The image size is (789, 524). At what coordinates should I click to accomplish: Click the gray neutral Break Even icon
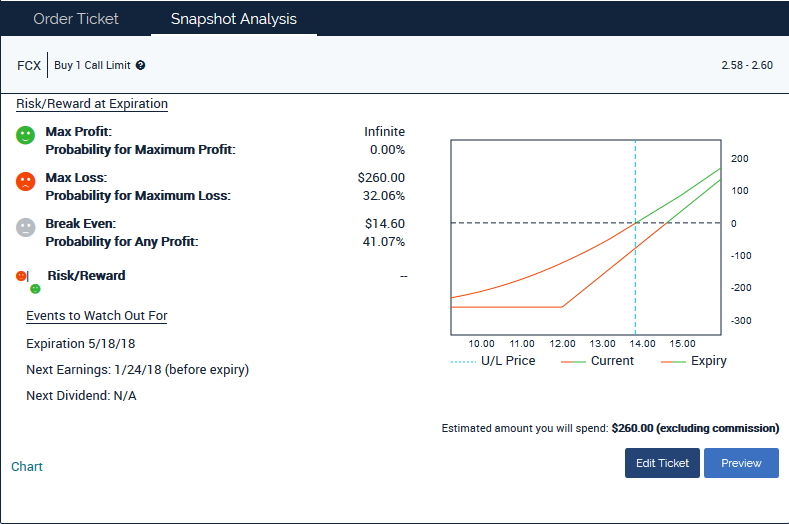(26, 227)
